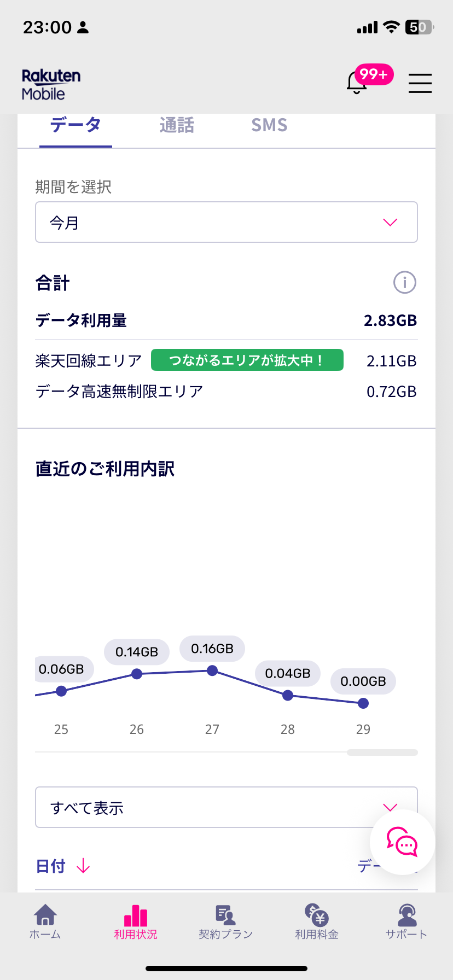453x980 pixels.
Task: Tap the Rakuten Mobile logo
Action: (x=51, y=84)
